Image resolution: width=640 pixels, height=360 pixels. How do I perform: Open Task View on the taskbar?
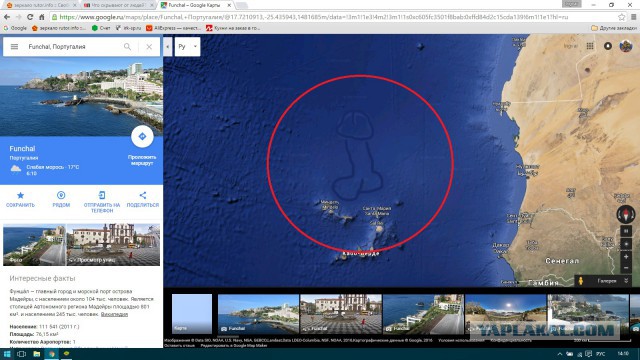click(21, 354)
